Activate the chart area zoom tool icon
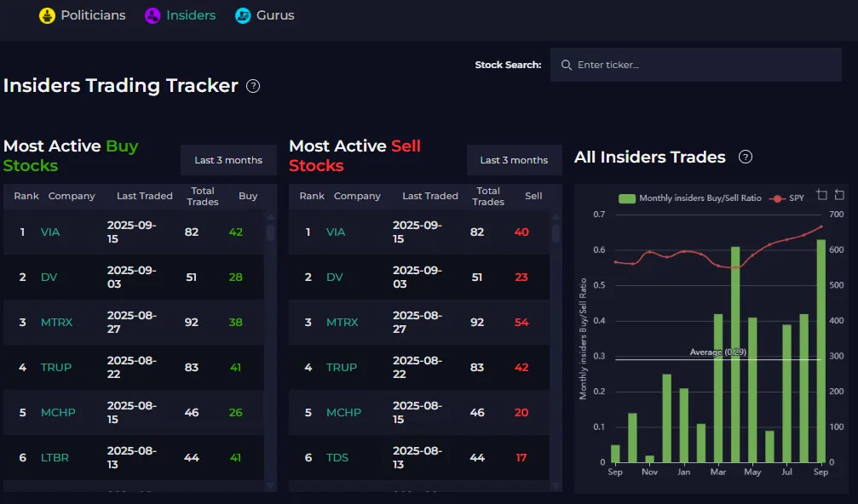858x504 pixels. [822, 195]
